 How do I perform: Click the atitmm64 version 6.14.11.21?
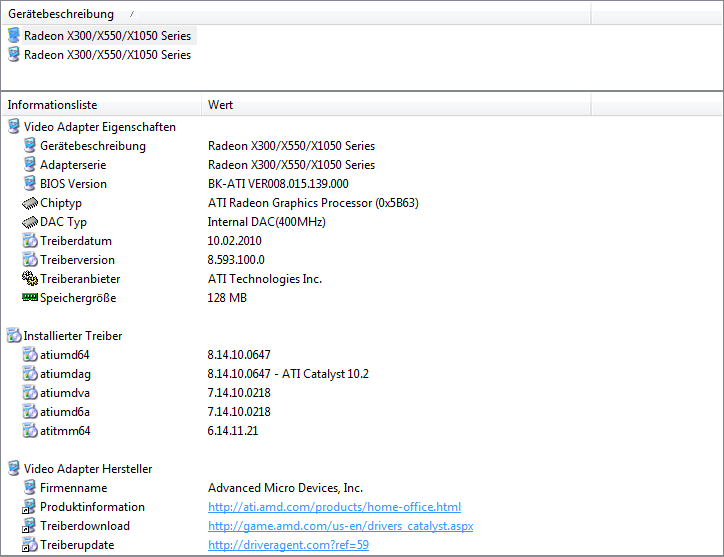(232, 430)
